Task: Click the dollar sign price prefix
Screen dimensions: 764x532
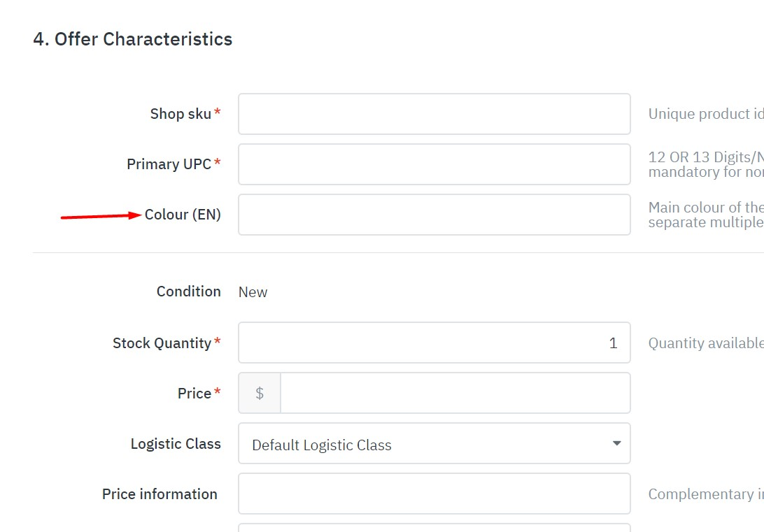Action: 260,393
